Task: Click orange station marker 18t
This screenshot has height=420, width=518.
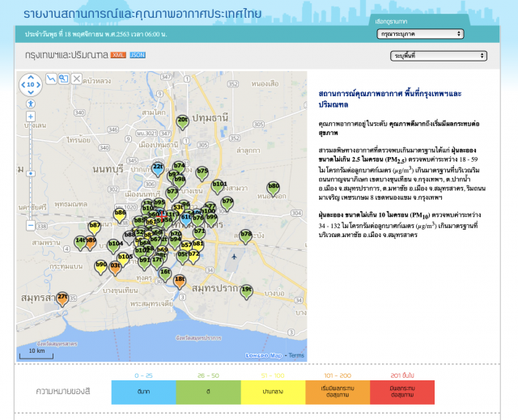Action: tap(180, 281)
